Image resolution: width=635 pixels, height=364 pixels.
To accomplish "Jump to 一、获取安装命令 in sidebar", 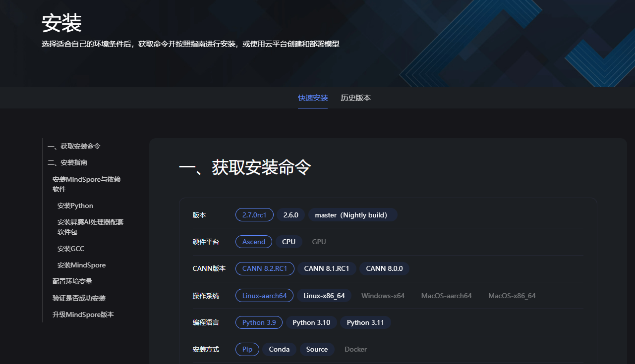I will (74, 146).
